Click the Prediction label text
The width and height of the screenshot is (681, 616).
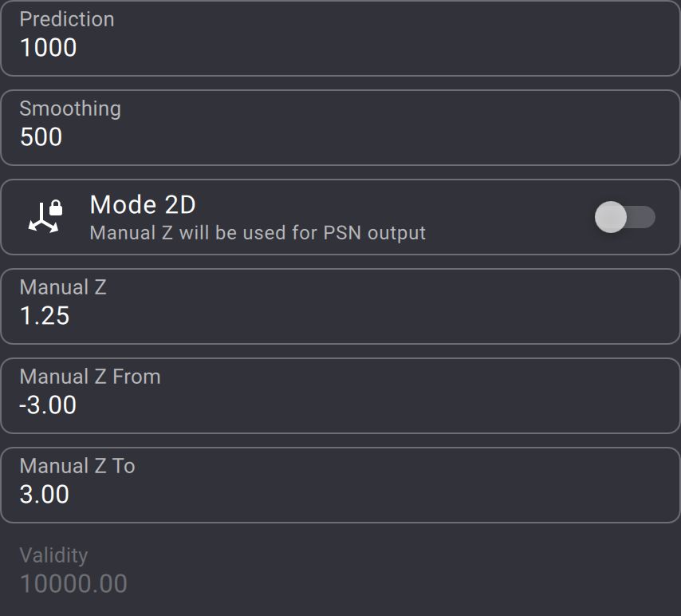click(x=67, y=19)
